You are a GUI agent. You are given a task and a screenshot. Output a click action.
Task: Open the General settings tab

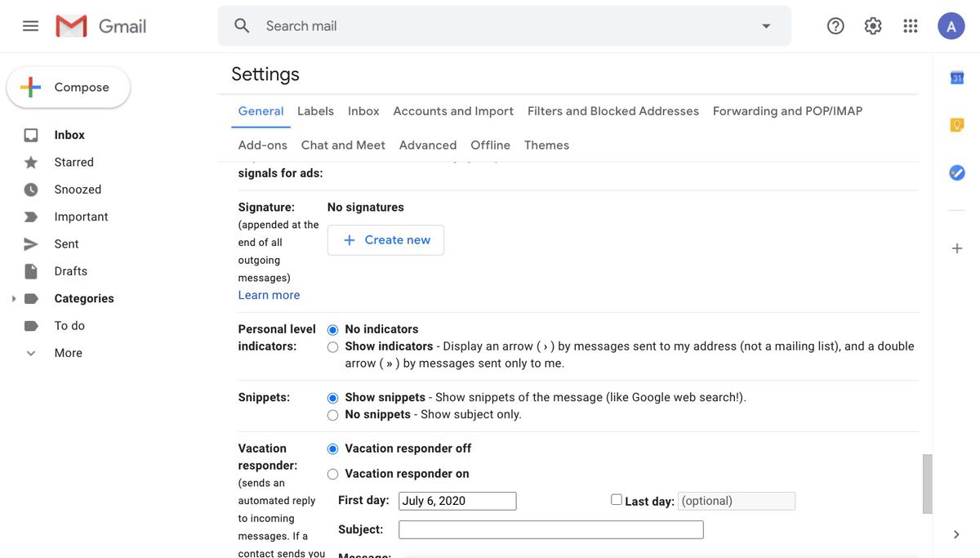coord(261,111)
